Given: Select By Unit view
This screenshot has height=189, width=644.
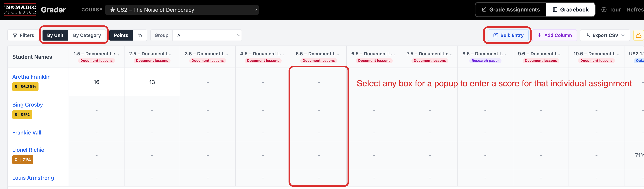Looking at the screenshot, I should pos(55,35).
